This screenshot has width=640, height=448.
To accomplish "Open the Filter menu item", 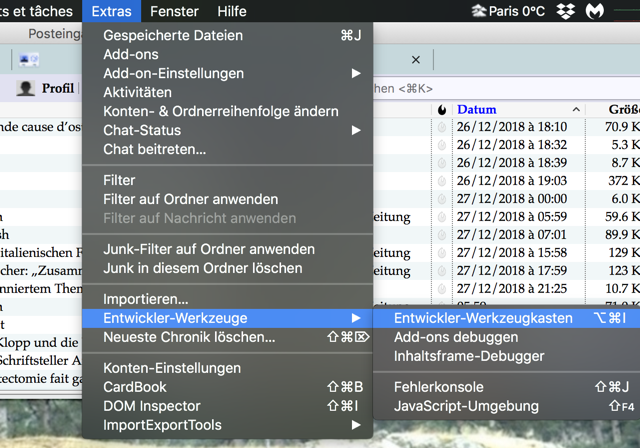I will point(227,180).
